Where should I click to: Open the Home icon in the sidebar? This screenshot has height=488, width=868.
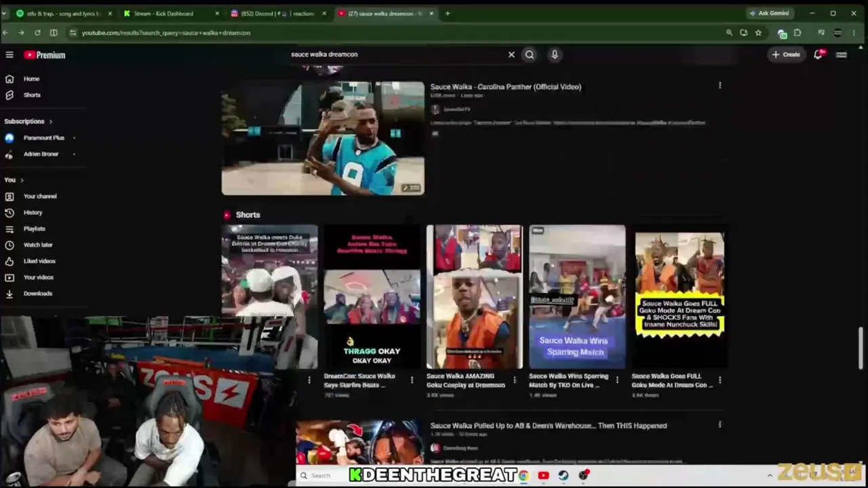point(9,79)
